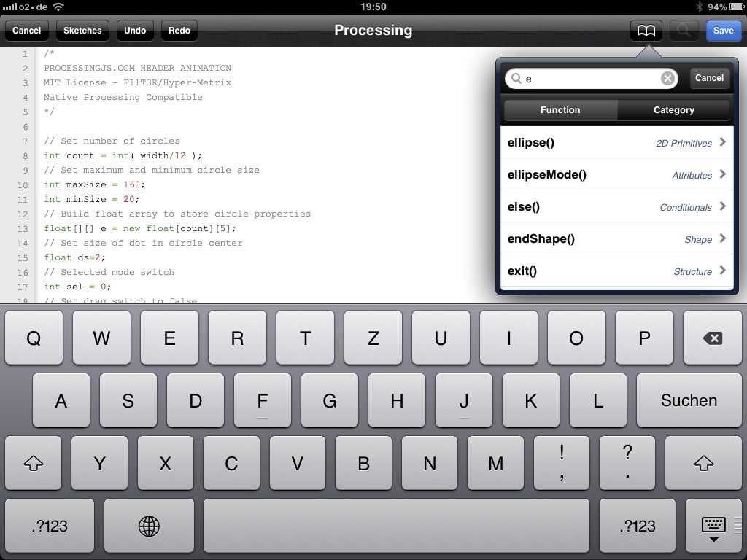Save the current sketch
Screen dimensions: 747x560
(x=723, y=31)
